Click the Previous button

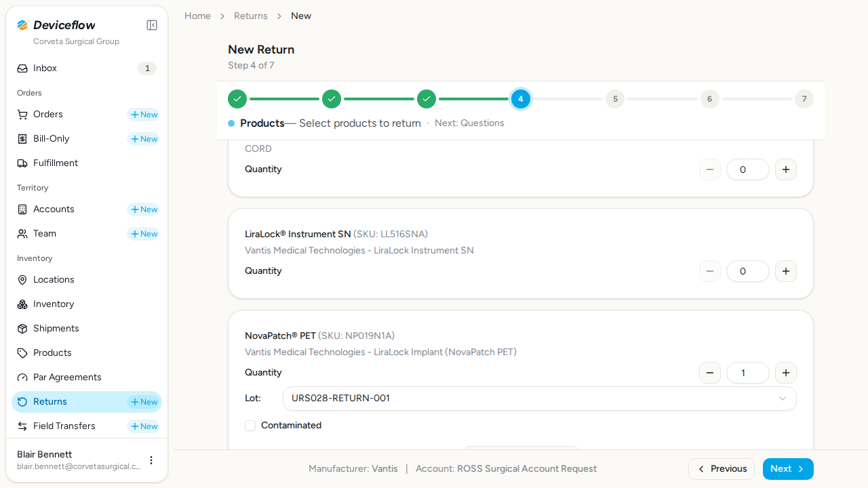tap(722, 469)
